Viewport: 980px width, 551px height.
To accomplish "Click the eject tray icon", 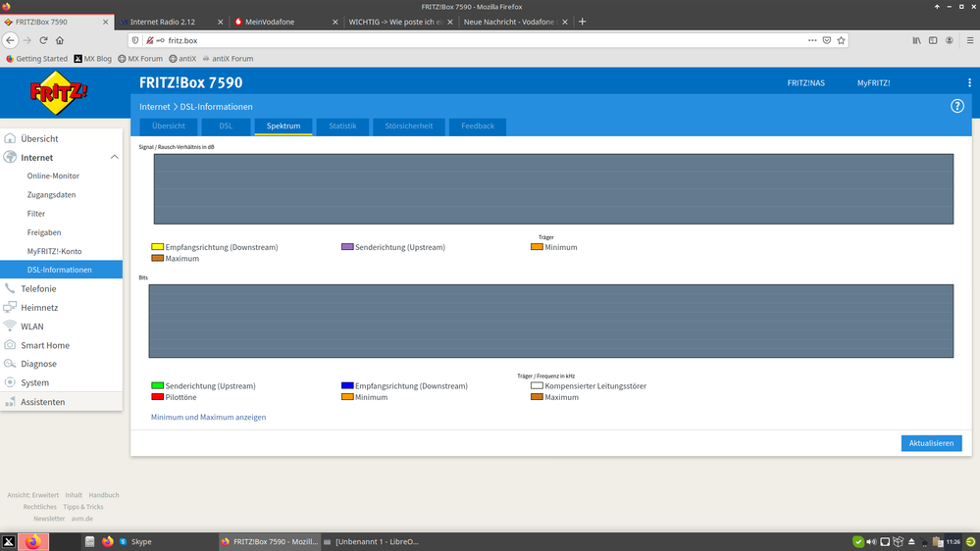I will tap(911, 541).
